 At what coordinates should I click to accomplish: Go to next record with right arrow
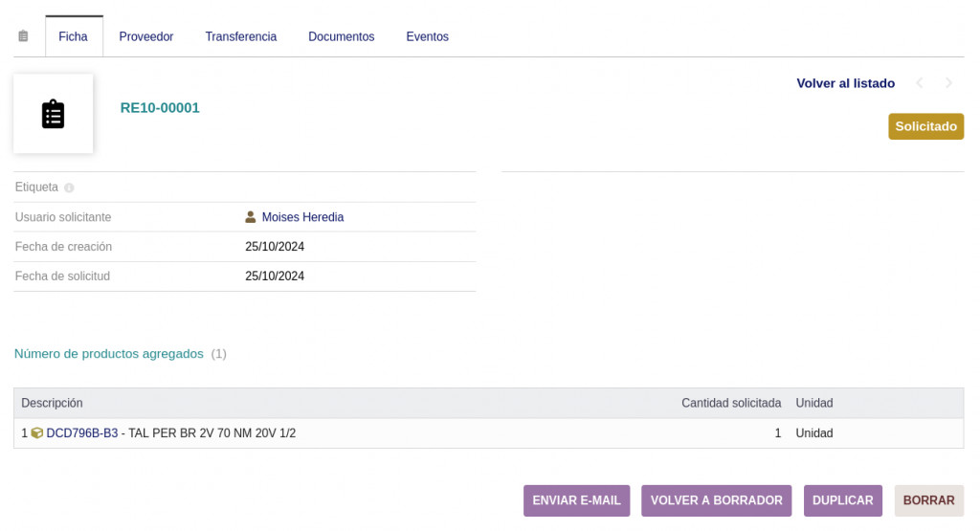coord(948,83)
